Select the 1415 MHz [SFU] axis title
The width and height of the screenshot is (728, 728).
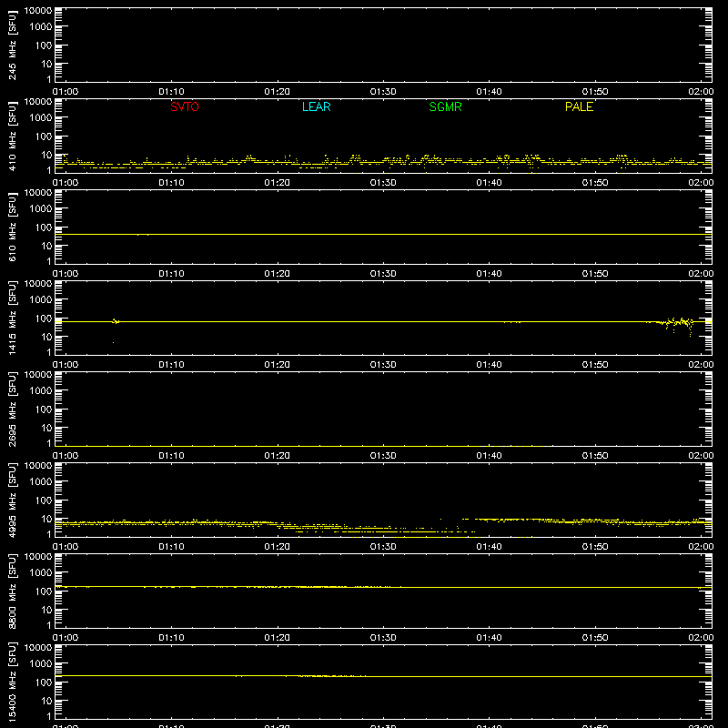pyautogui.click(x=12, y=318)
